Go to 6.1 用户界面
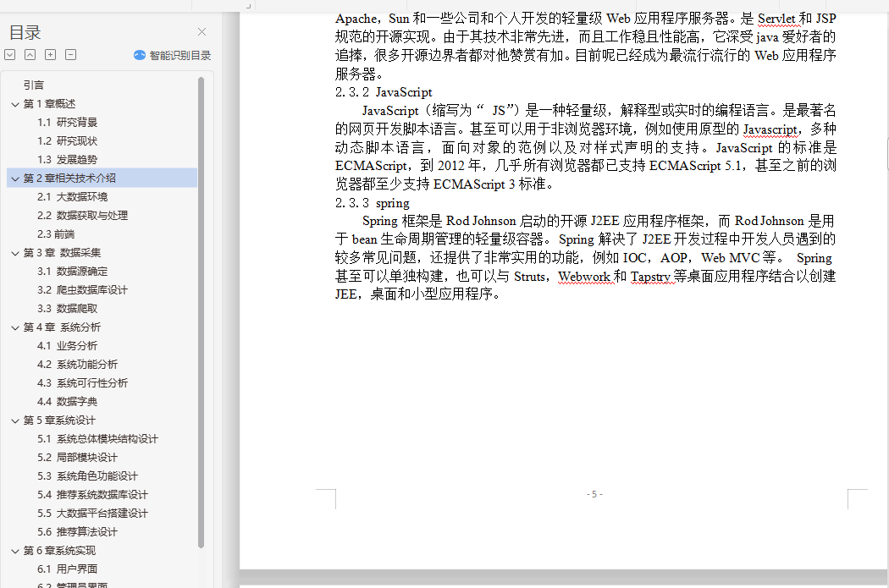Viewport: 889px width, 588px height. [x=68, y=569]
